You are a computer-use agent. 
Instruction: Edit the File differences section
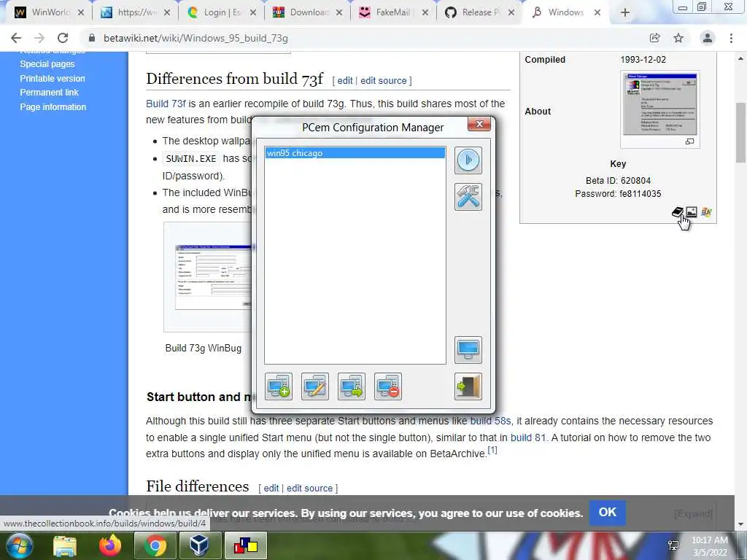click(x=271, y=488)
